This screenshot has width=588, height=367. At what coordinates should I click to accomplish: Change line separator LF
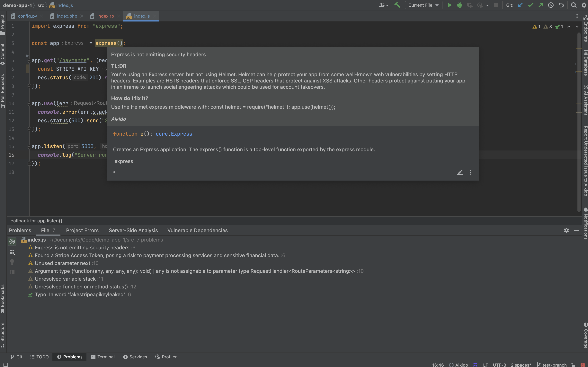tap(486, 365)
